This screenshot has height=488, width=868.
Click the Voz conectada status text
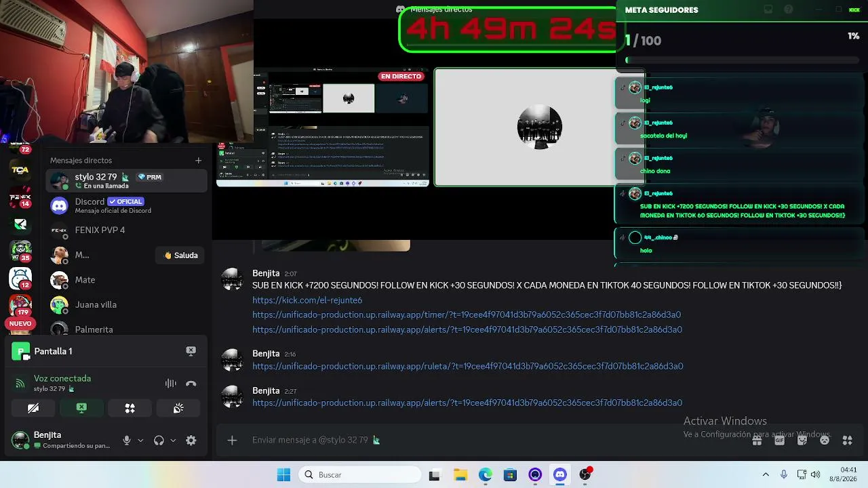(62, 379)
